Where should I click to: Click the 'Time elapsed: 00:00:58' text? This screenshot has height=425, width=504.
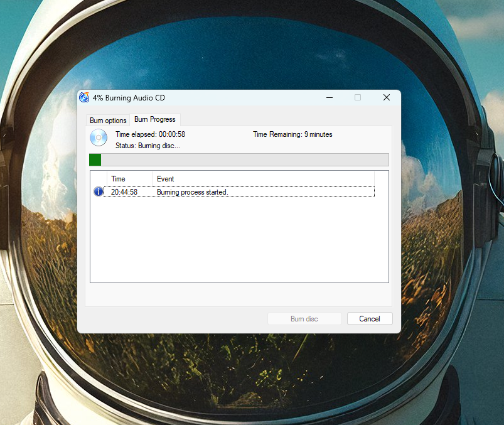point(151,134)
